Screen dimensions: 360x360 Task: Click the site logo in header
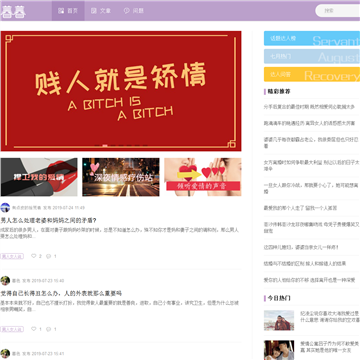click(14, 11)
